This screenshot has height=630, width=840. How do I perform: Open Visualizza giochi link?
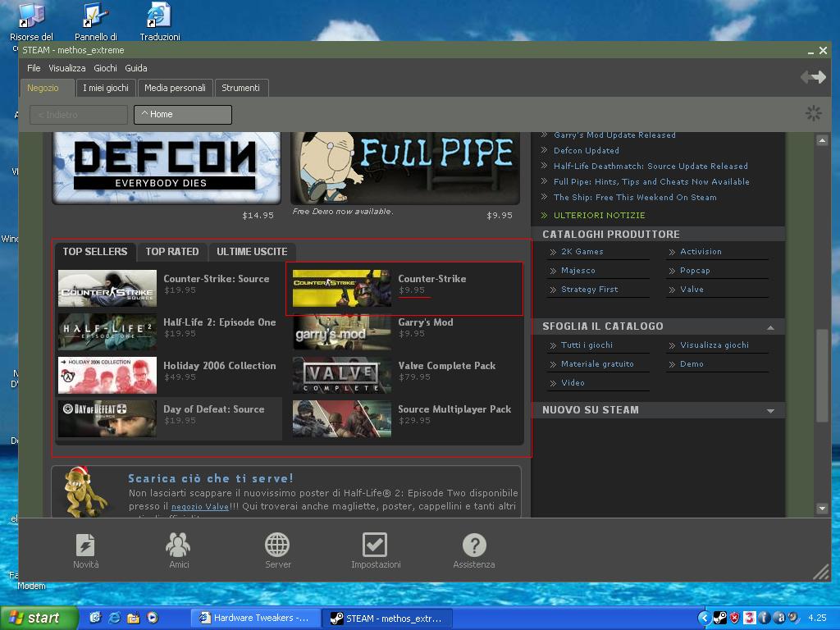714,345
